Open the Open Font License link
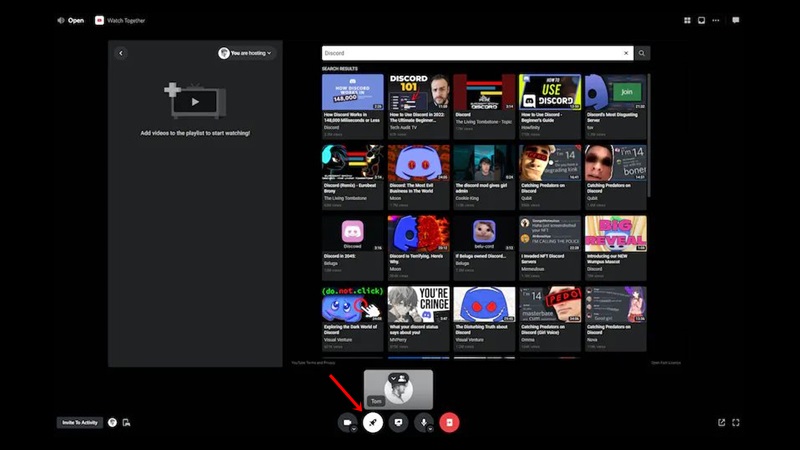Viewport: 800px width, 450px height. coord(666,363)
